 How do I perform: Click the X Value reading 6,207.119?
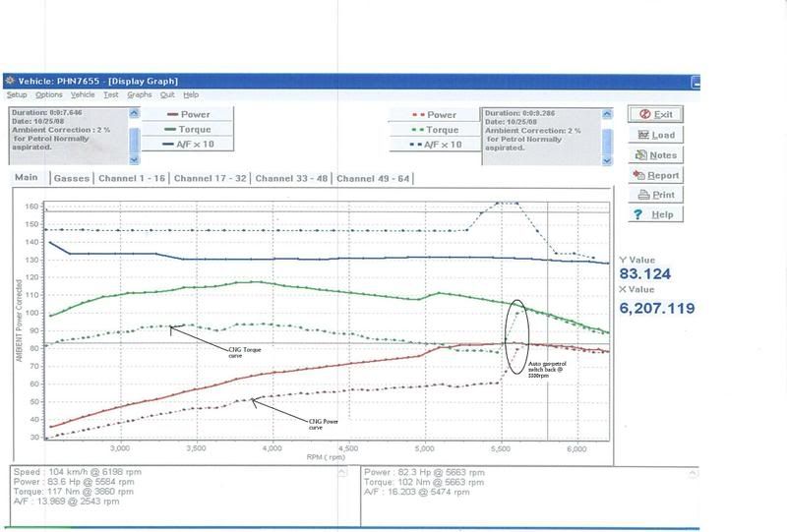[x=657, y=308]
